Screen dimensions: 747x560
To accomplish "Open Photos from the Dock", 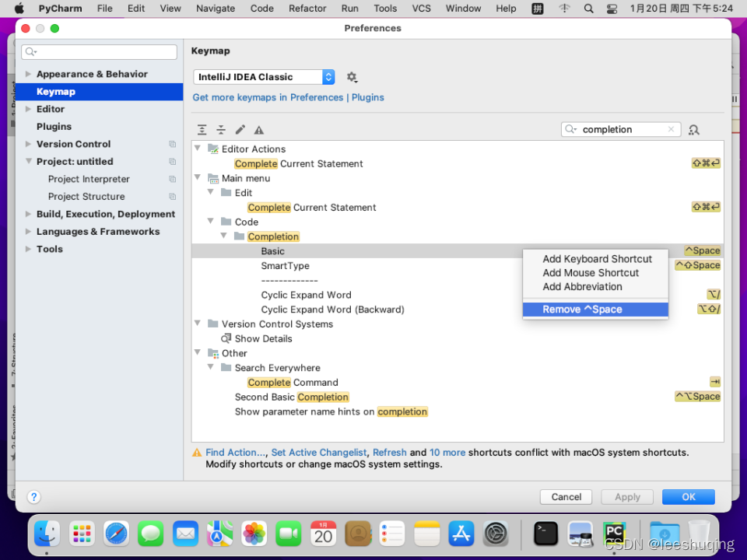I will [x=254, y=533].
